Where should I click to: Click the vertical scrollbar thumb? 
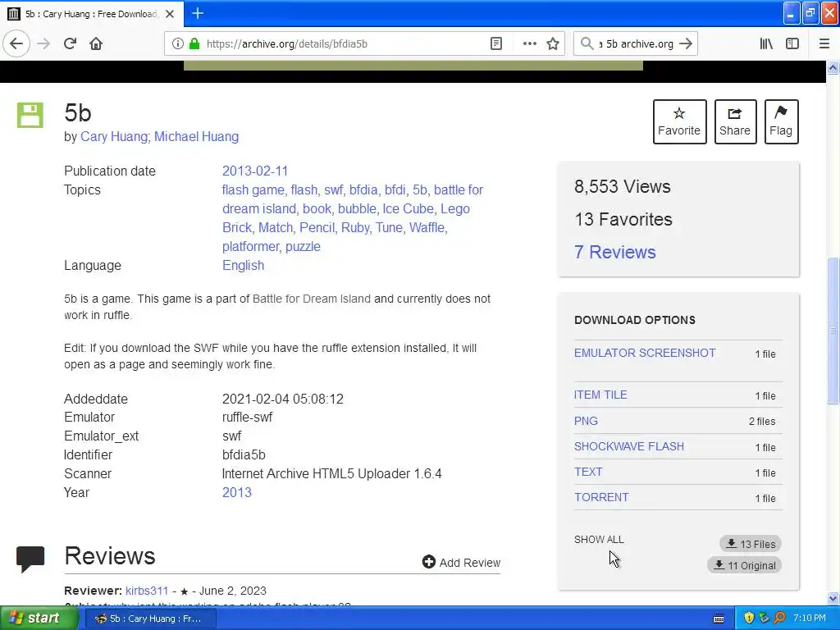pyautogui.click(x=833, y=331)
